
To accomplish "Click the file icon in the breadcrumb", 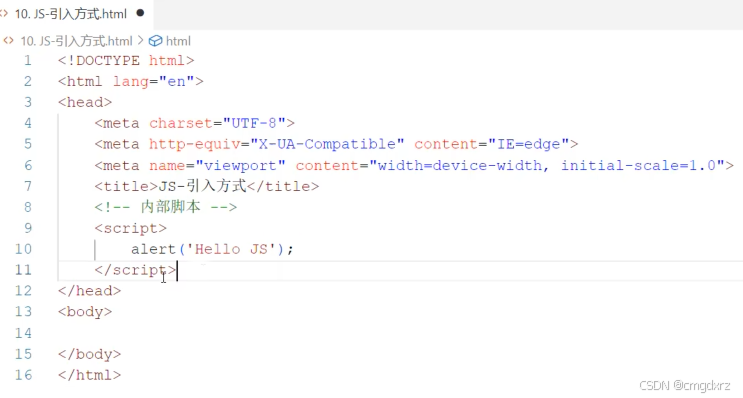I will pos(9,41).
